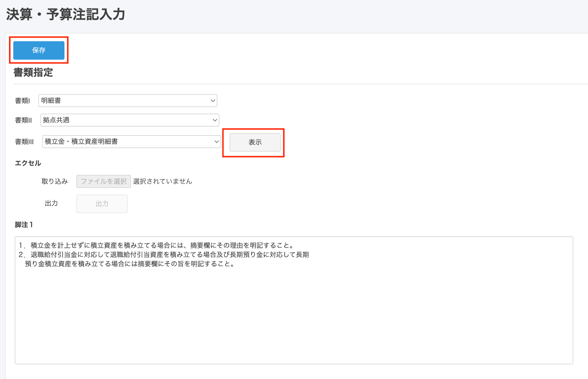The image size is (588, 379).
Task: Click footnote line 2 starting with 退職給付引当金に対応して
Action: click(164, 255)
